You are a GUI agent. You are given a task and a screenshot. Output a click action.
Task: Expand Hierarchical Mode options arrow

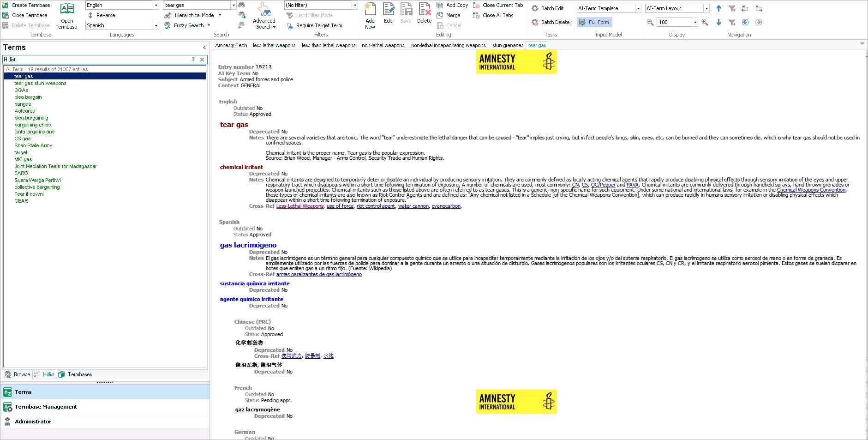click(220, 15)
